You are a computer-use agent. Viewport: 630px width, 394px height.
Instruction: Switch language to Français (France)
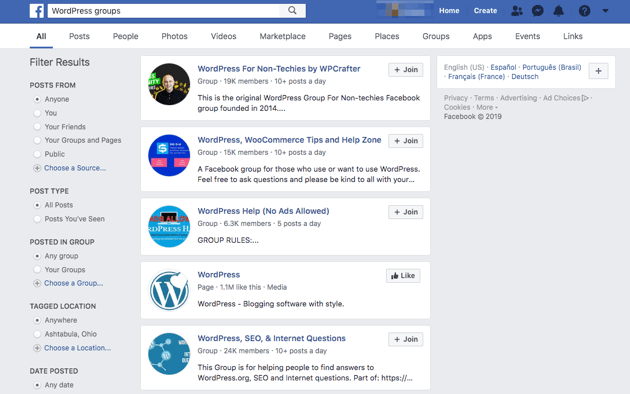pyautogui.click(x=477, y=76)
